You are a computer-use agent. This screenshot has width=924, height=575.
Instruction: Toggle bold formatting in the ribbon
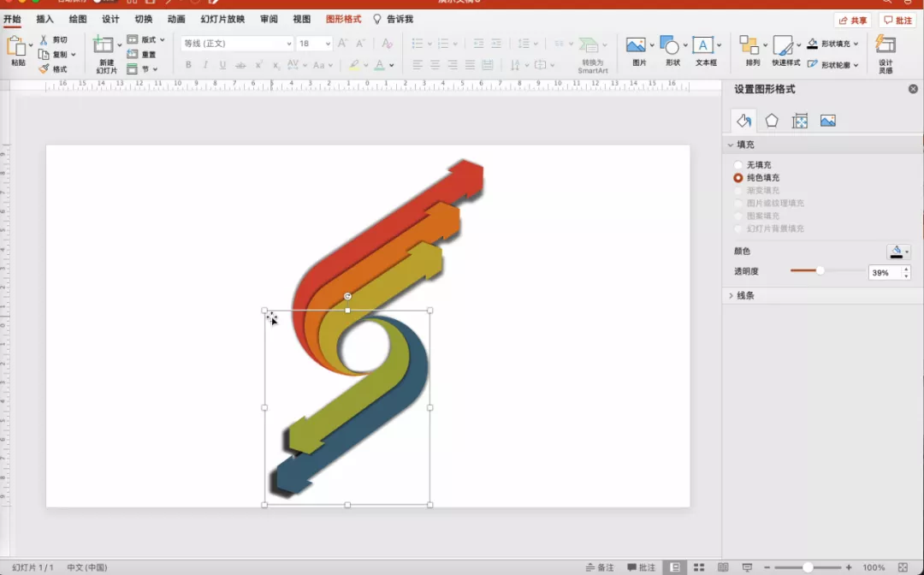pos(188,65)
